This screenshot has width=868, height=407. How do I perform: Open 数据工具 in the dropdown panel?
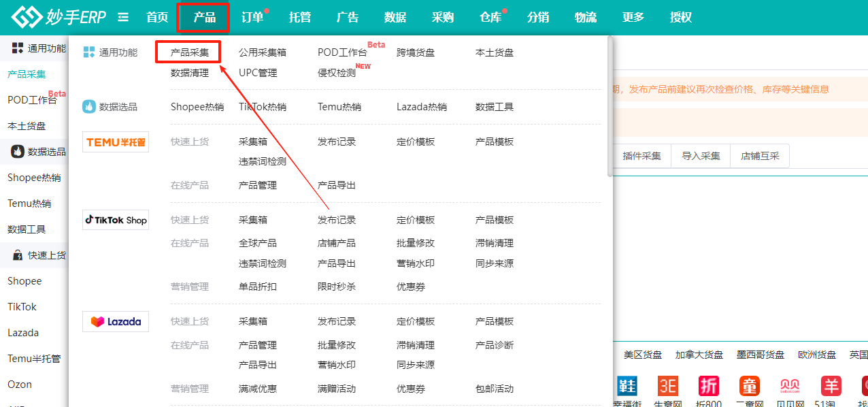(495, 107)
